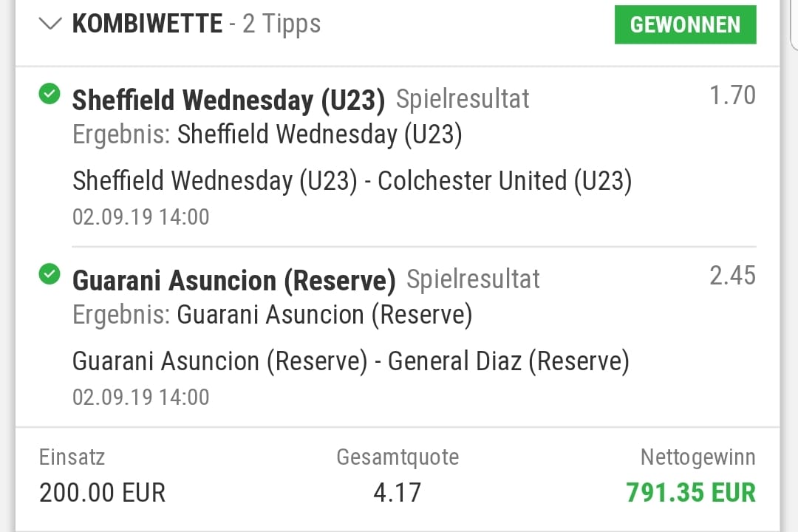Viewport: 798px width, 532px height.
Task: Click the Ergebnis line for Guarani Asuncion
Action: (272, 315)
